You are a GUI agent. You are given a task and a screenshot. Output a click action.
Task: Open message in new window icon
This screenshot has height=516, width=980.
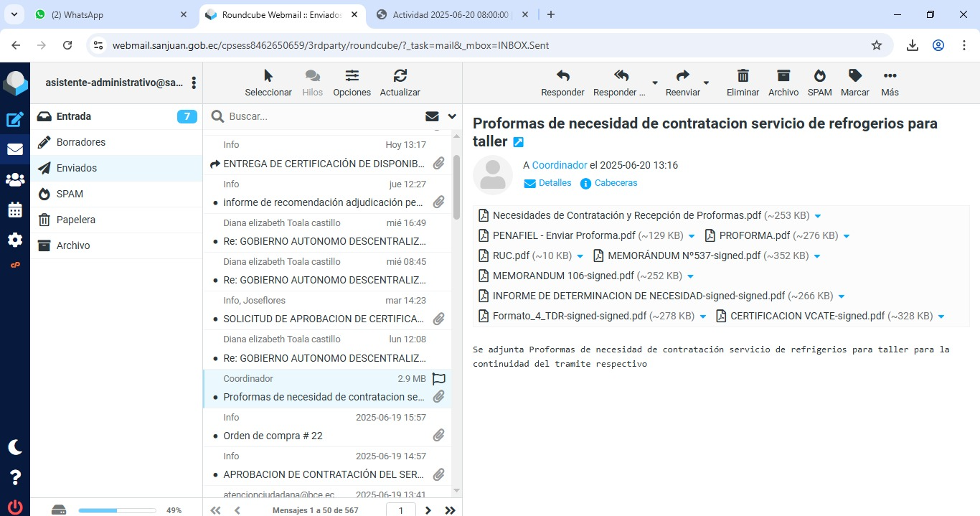519,142
